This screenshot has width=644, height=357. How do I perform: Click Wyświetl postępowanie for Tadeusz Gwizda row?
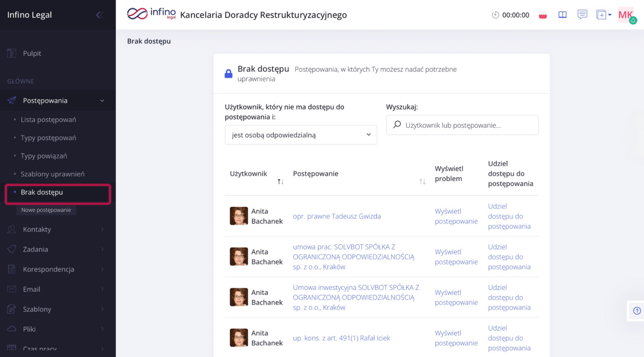[x=456, y=216]
